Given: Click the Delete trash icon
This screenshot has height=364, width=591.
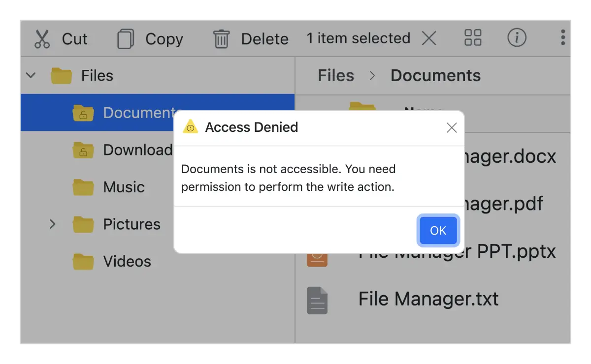Looking at the screenshot, I should 221,38.
